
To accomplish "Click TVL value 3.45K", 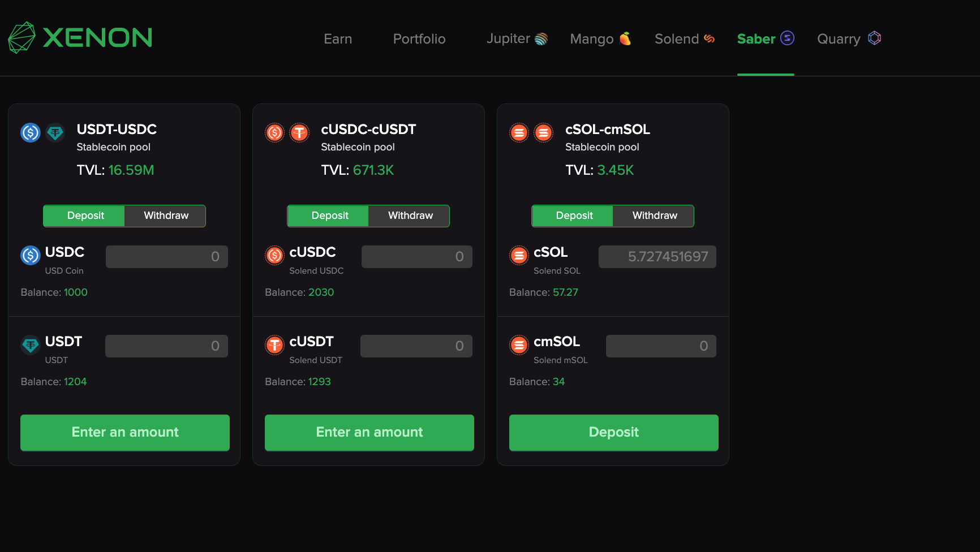I will (616, 170).
